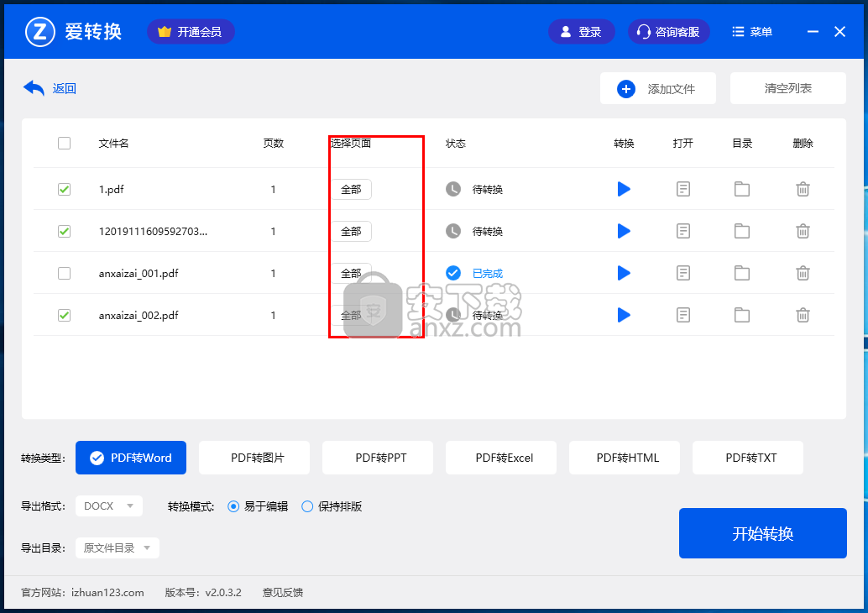The height and width of the screenshot is (613, 868).
Task: Switch to PDF转TXT conversion
Action: [x=748, y=458]
